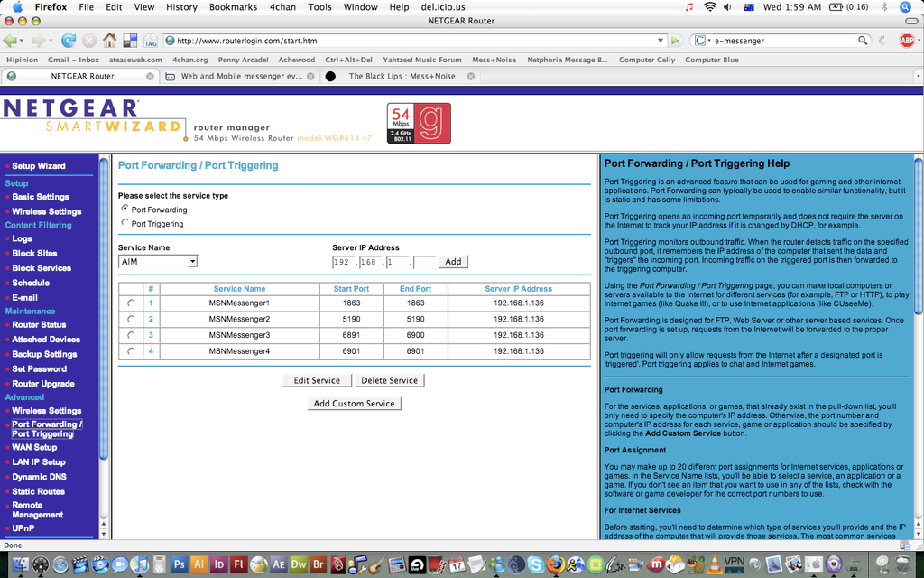Viewport: 924px width, 578px height.
Task: Select the radio button for MSNMessenger3 row
Action: [x=131, y=335]
